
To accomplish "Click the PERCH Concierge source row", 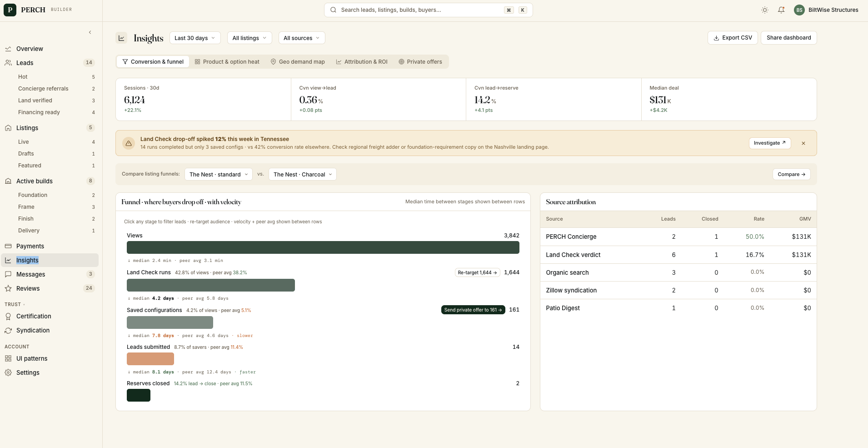I will tap(678, 237).
